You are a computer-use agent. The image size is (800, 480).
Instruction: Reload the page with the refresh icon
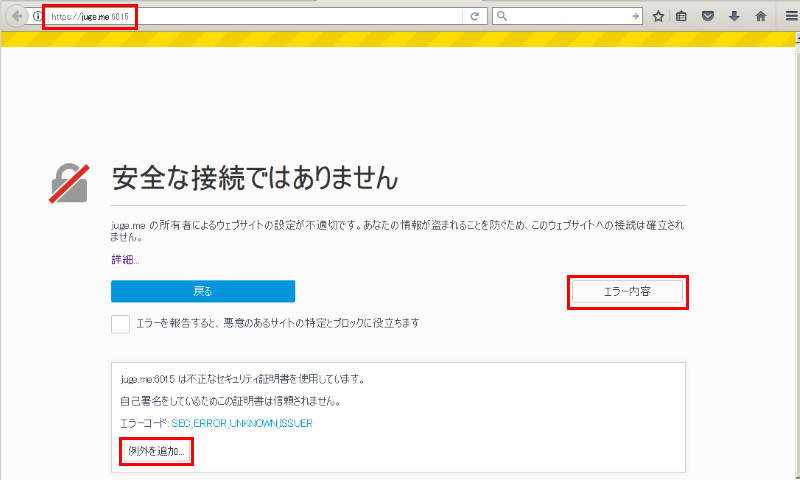474,16
